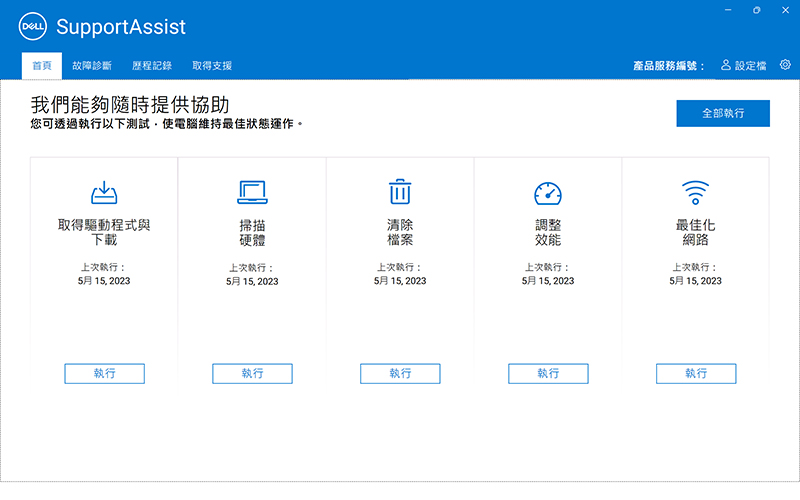
Task: Click the laptop scan hardware icon
Action: pos(252,192)
